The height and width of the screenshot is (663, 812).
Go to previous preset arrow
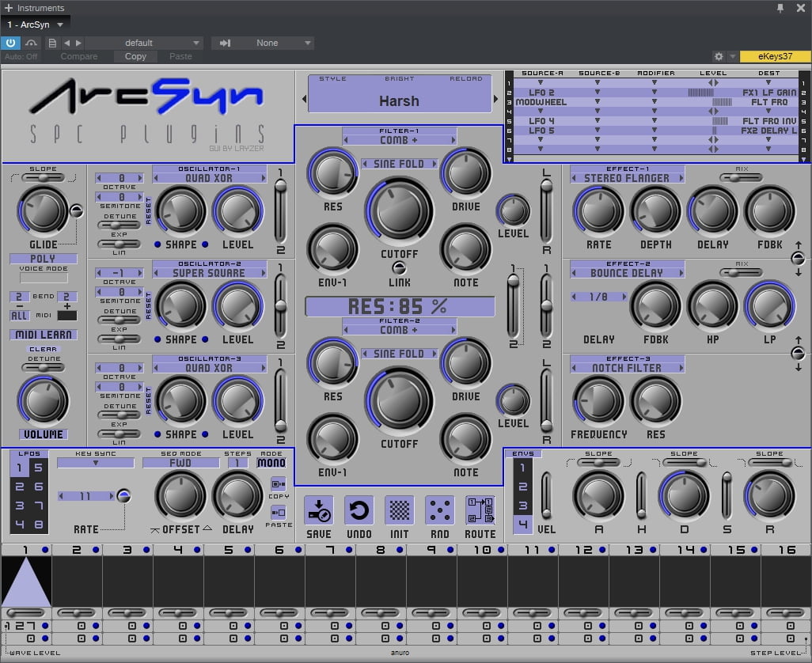66,43
